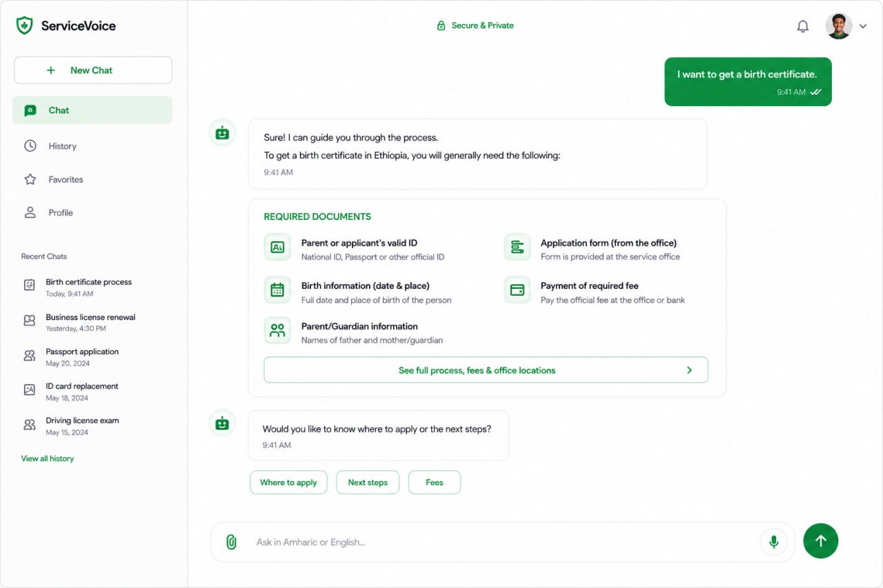883x588 pixels.
Task: Click the plus icon on New Chat
Action: point(51,70)
